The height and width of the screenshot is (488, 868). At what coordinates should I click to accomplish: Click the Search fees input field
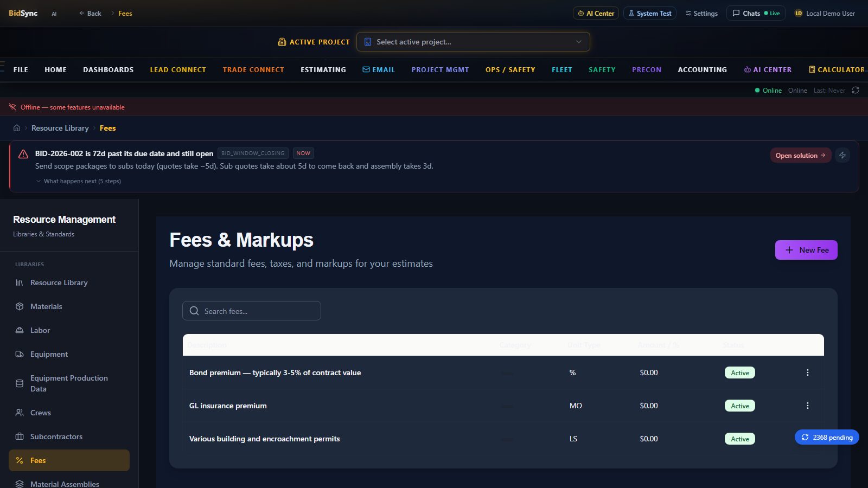tap(252, 311)
